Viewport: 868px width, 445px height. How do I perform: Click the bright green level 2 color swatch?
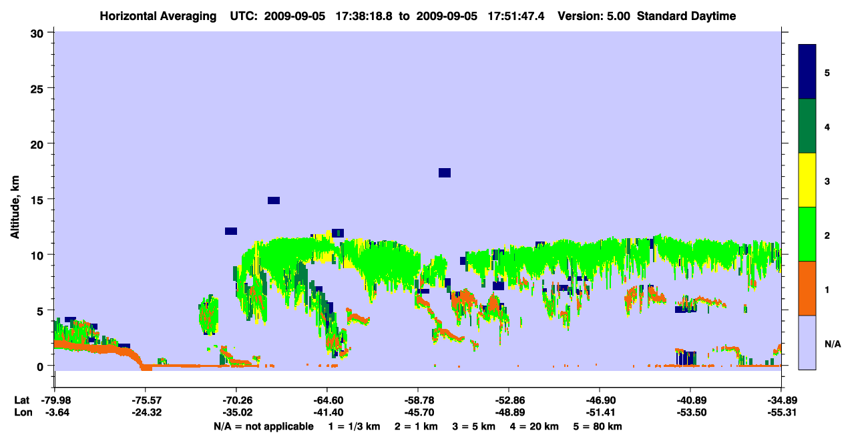point(807,234)
